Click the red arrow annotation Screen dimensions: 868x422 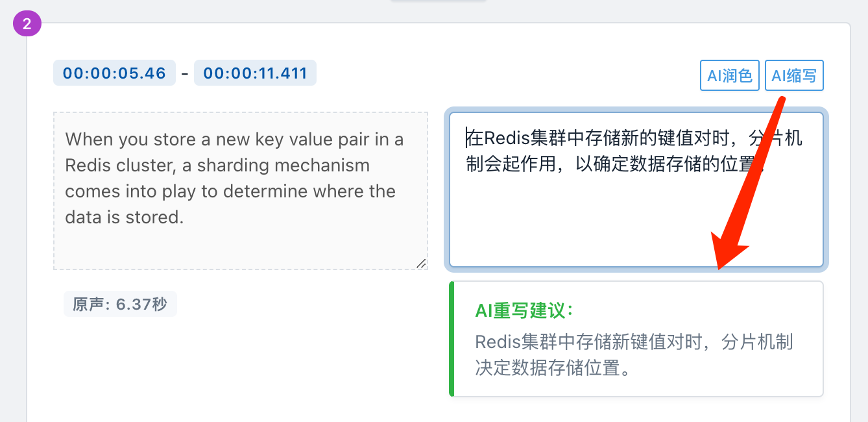pyautogui.click(x=747, y=184)
